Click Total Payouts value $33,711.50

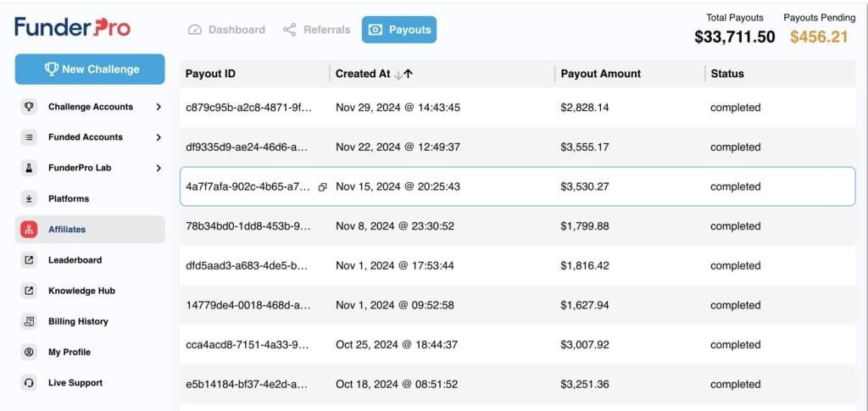click(x=735, y=37)
